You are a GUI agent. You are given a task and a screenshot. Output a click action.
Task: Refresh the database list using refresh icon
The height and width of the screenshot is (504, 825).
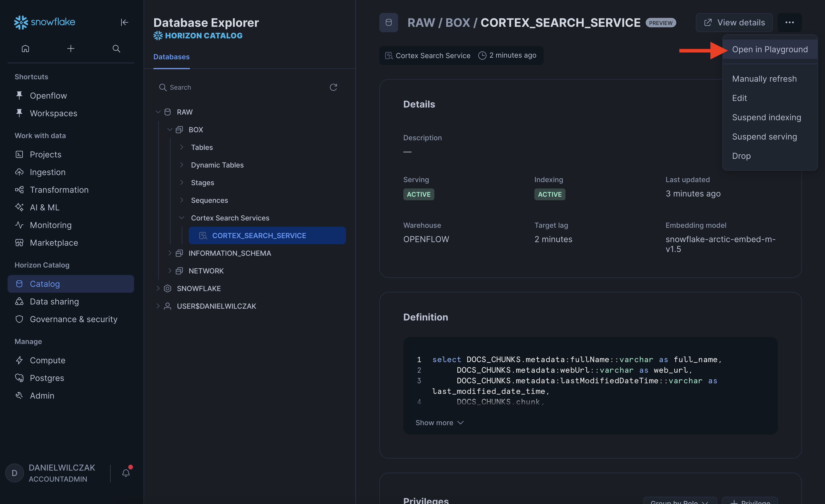click(x=333, y=87)
